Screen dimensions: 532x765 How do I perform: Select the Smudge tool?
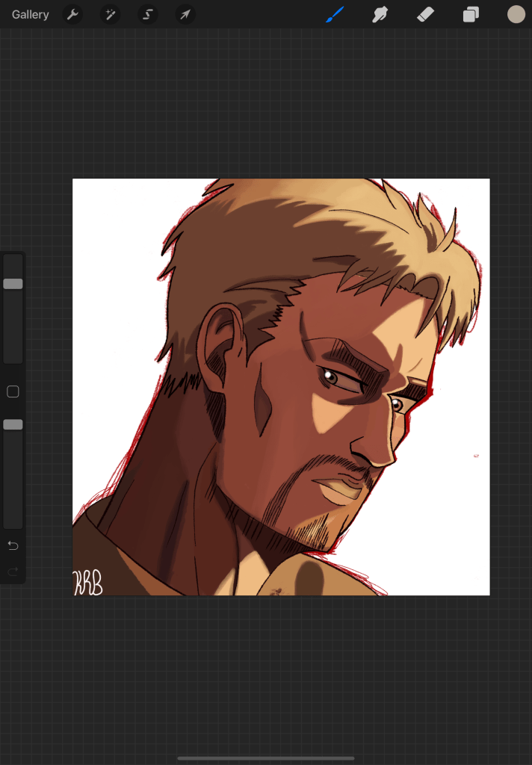(x=380, y=15)
